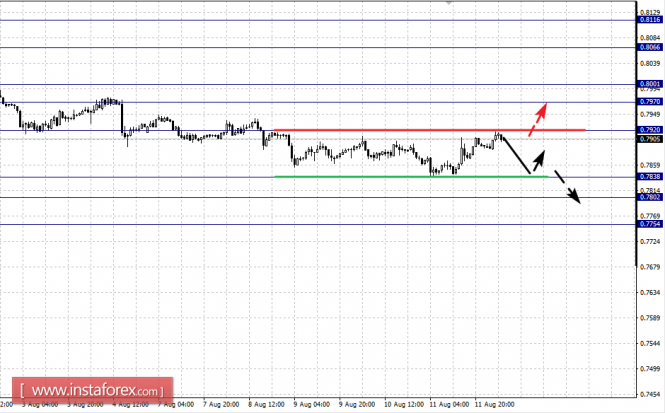
Task: Select the green horizontal support line
Action: tap(411, 176)
